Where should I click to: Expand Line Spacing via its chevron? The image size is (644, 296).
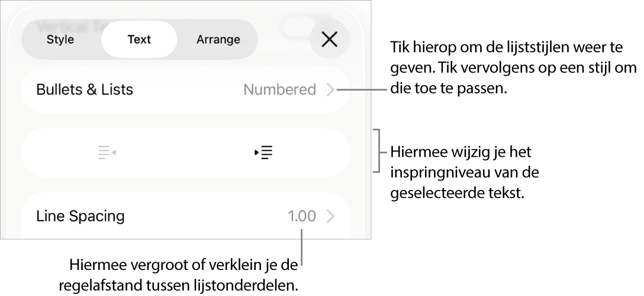click(x=331, y=216)
